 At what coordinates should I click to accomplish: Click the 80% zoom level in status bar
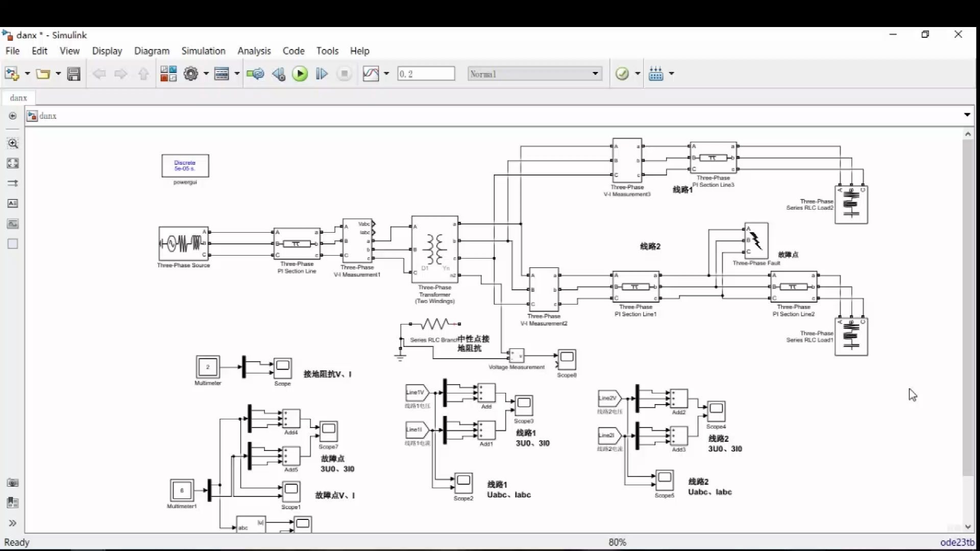(617, 542)
